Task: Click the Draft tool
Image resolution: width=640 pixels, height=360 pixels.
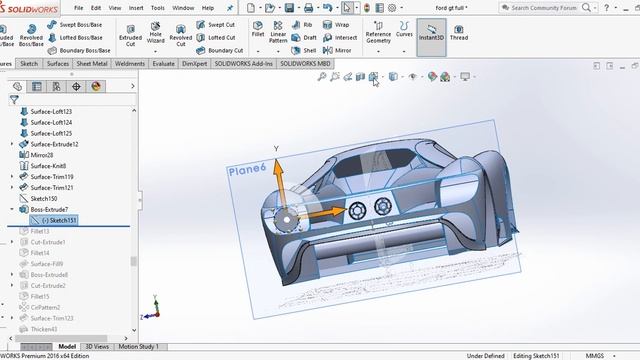Action: pos(304,38)
